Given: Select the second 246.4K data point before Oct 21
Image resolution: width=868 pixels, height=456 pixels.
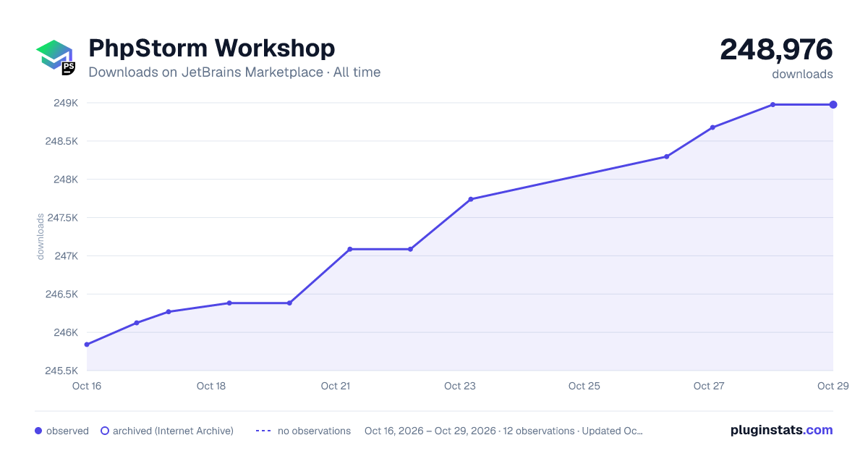Looking at the screenshot, I should 289,303.
